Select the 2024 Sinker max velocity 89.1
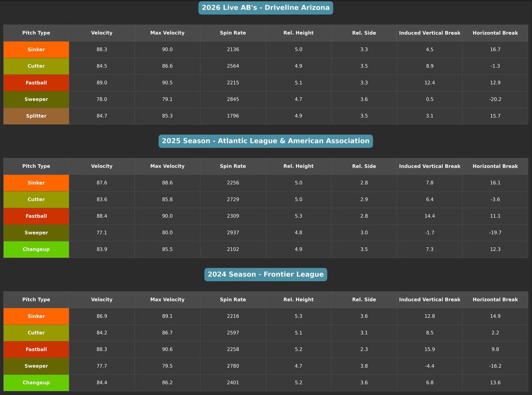Screen dimensions: 532x395 [x=167, y=316]
